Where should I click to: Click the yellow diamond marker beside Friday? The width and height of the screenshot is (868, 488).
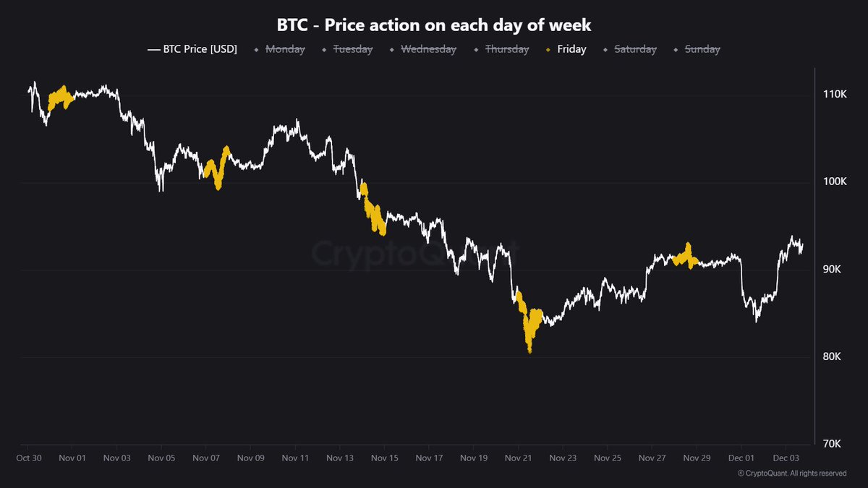pyautogui.click(x=548, y=49)
